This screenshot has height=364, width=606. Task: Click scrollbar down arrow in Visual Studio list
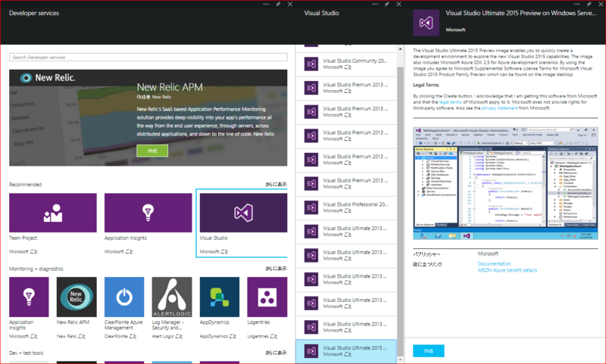pos(401,359)
